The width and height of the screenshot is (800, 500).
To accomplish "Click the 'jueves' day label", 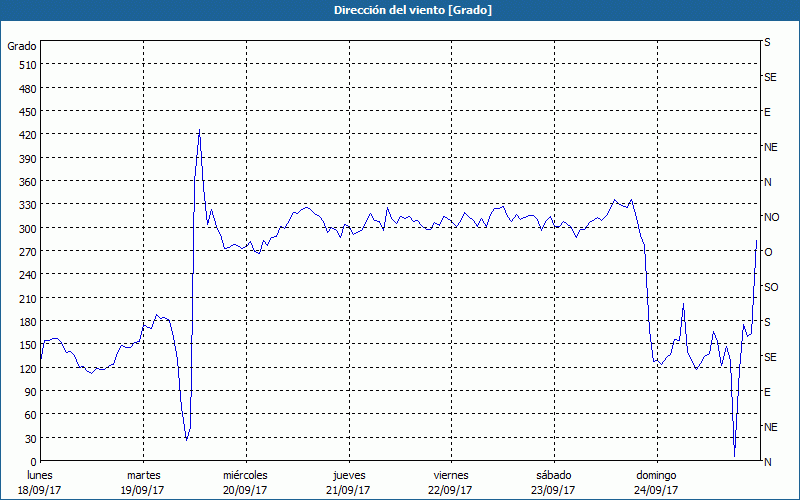I will (x=348, y=475).
